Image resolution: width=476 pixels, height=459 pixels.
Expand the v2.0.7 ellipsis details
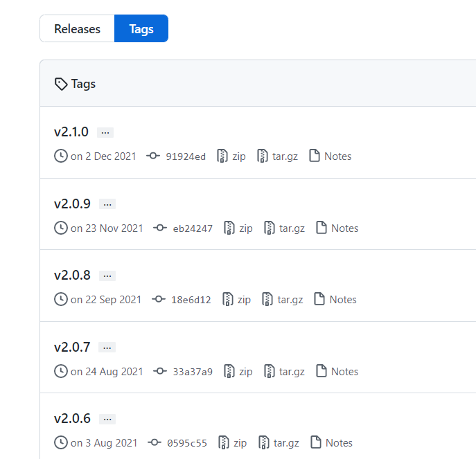click(x=107, y=348)
